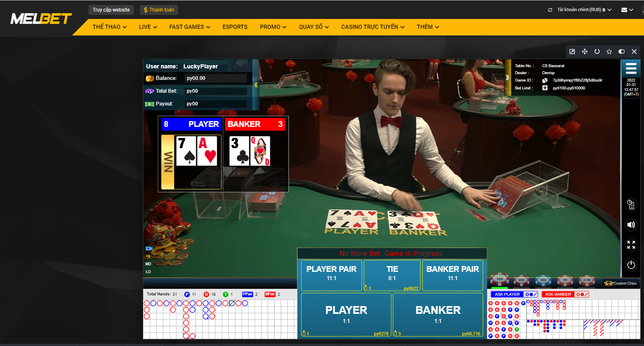This screenshot has width=644, height=346.
Task: Click the power exit icon
Action: tap(631, 265)
